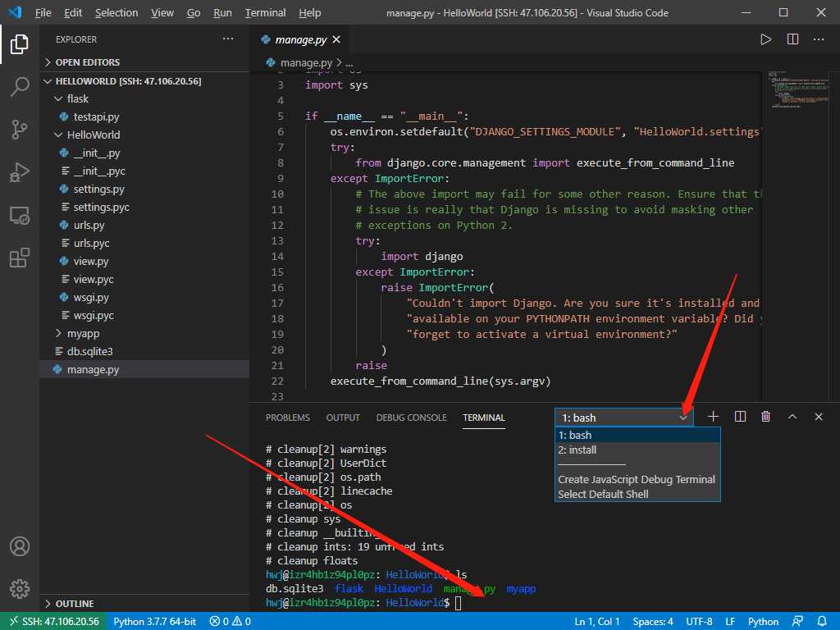Image resolution: width=840 pixels, height=630 pixels.
Task: Select '1: bash' from terminal list
Action: 637,435
